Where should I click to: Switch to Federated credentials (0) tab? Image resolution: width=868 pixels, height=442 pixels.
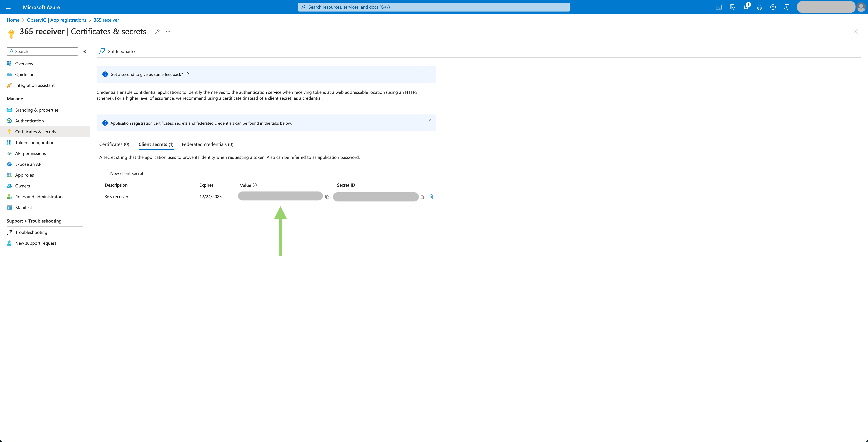pos(207,144)
